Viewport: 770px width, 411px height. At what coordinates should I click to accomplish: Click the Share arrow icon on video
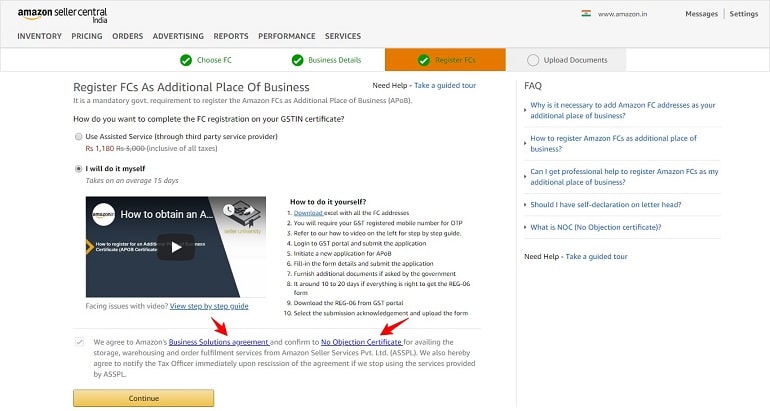tap(248, 211)
